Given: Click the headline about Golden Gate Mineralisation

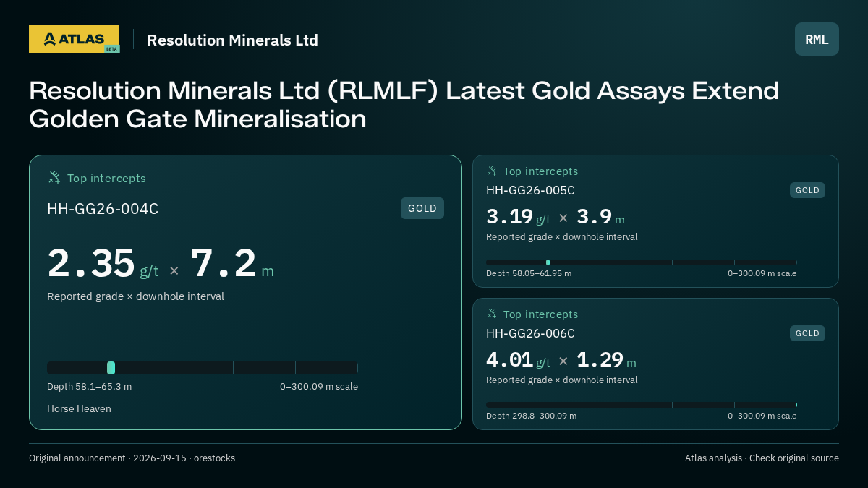Looking at the screenshot, I should [404, 104].
